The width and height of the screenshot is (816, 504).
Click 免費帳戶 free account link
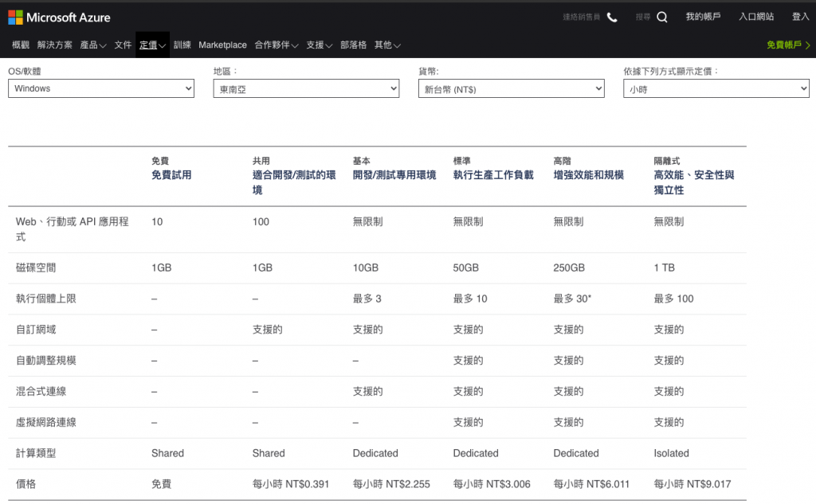784,45
